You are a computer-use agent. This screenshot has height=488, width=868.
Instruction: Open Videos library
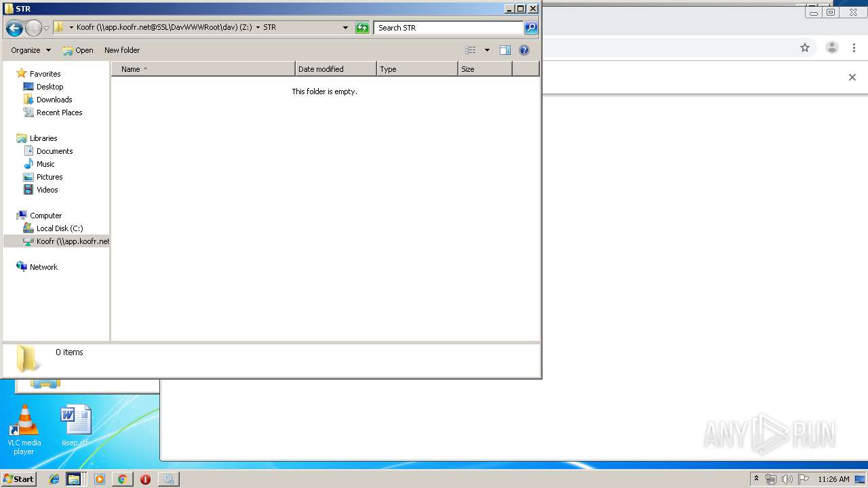(47, 190)
